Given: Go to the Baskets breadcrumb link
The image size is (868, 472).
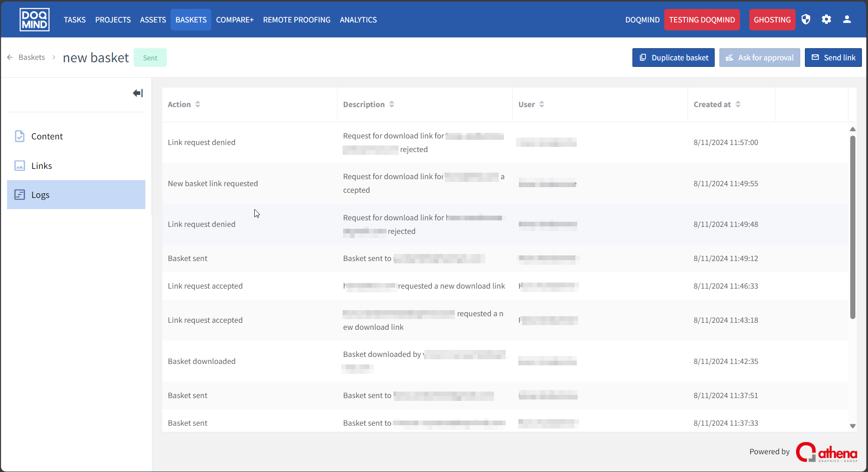Looking at the screenshot, I should [x=32, y=57].
